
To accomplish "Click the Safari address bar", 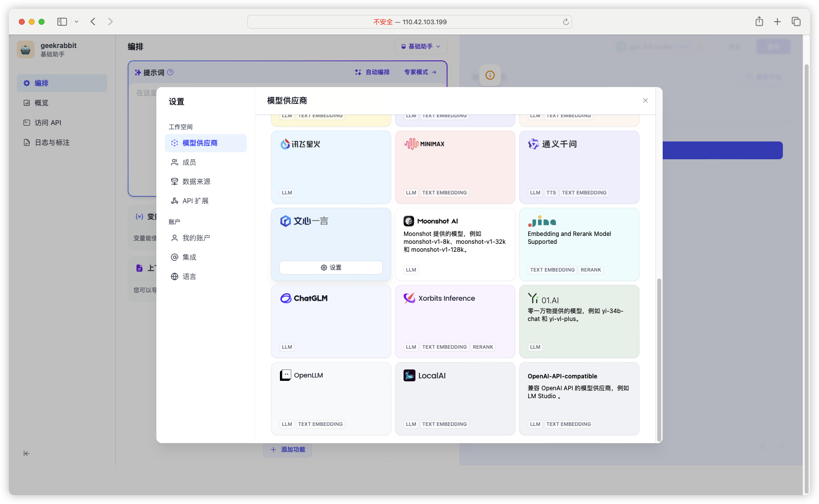I will (409, 22).
